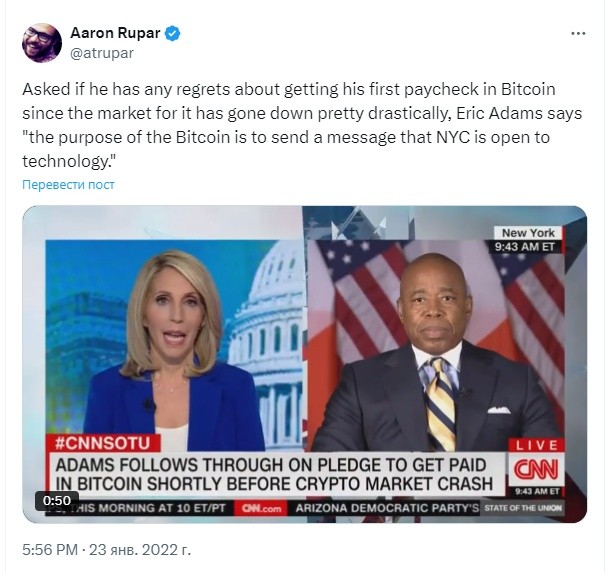Image resolution: width=607 pixels, height=573 pixels.
Task: Click the '23 янв. 2022 г.' date
Action: 140,549
